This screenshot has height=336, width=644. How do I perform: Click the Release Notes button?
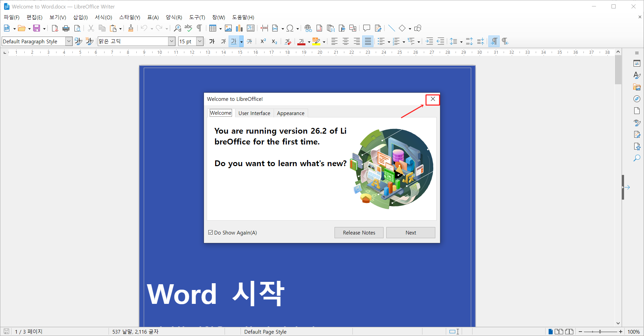pyautogui.click(x=359, y=232)
